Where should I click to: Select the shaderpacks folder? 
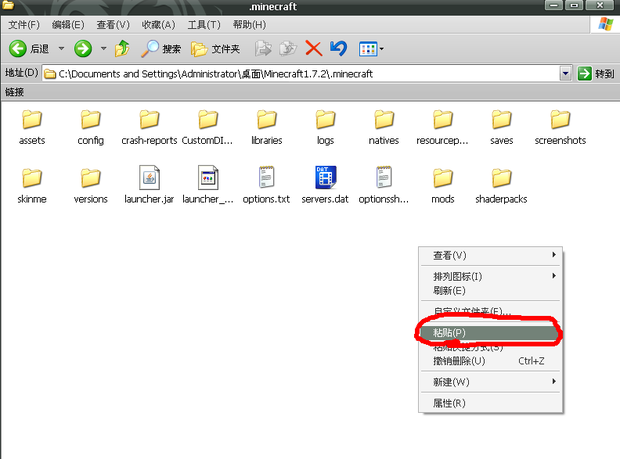click(x=501, y=185)
